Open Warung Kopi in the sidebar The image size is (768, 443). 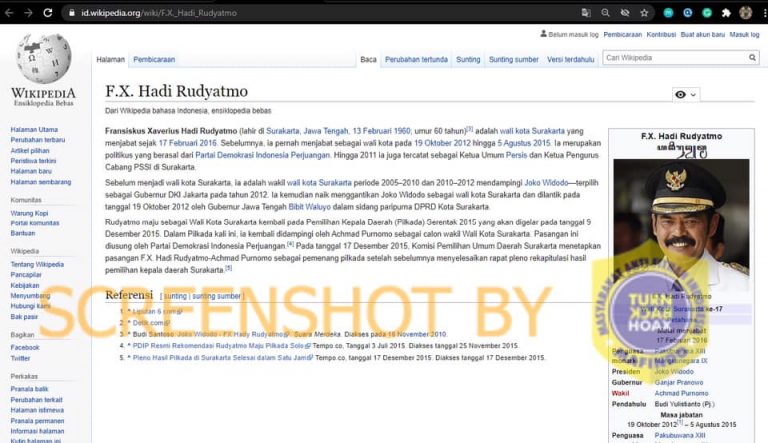(29, 213)
